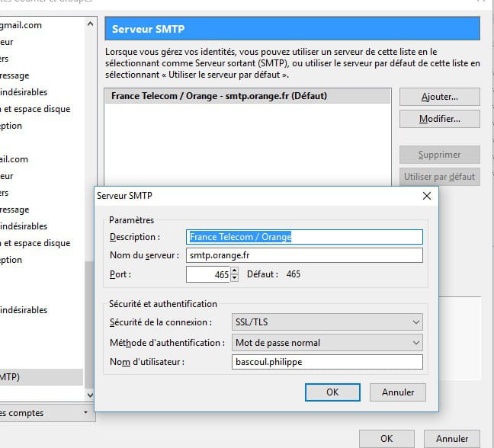
Task: Confirm SMTP dialog with OK
Action: [x=332, y=392]
